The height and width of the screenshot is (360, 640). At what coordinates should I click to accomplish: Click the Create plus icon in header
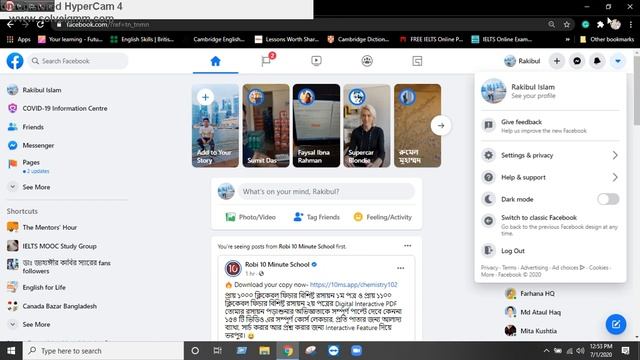tap(556, 61)
